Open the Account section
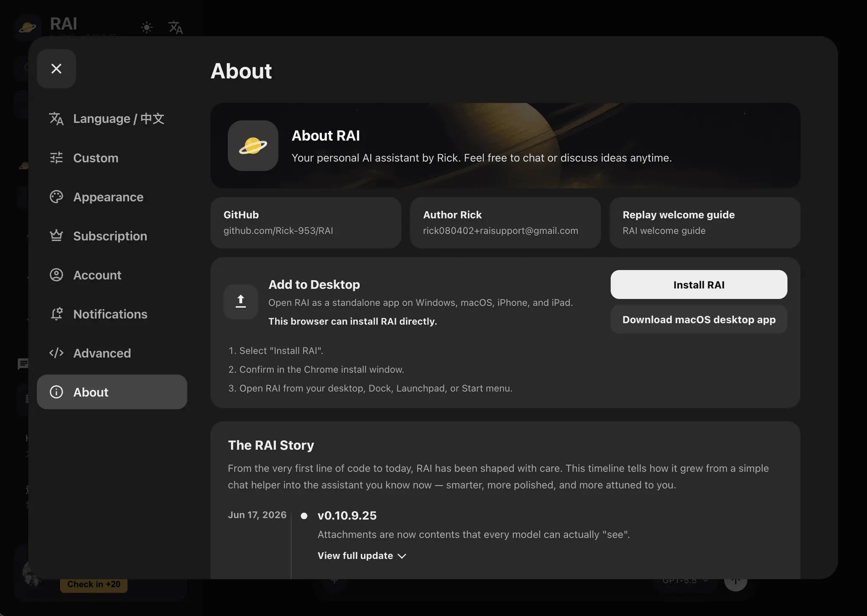Image resolution: width=867 pixels, height=616 pixels. tap(112, 275)
